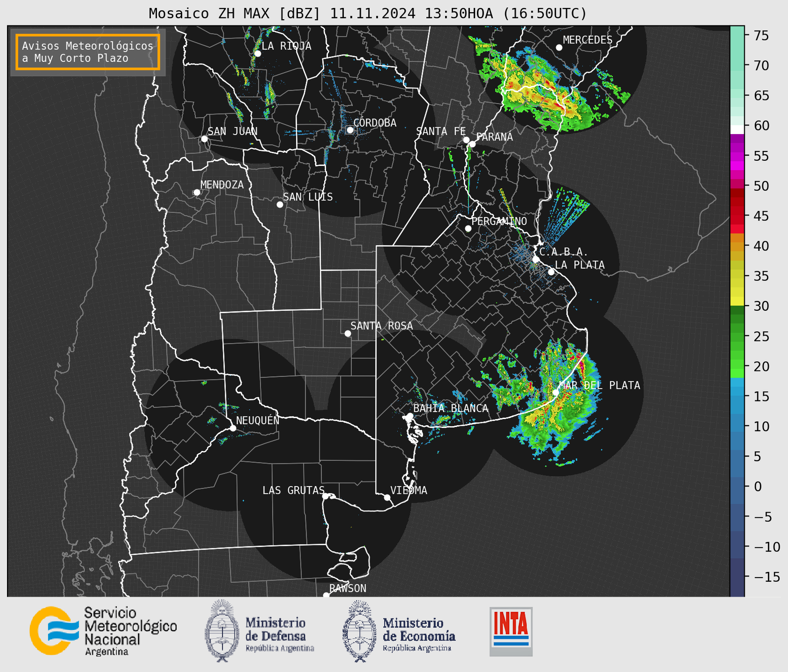The width and height of the screenshot is (788, 672).
Task: Click the white 60 dBZ color band
Action: tap(737, 129)
